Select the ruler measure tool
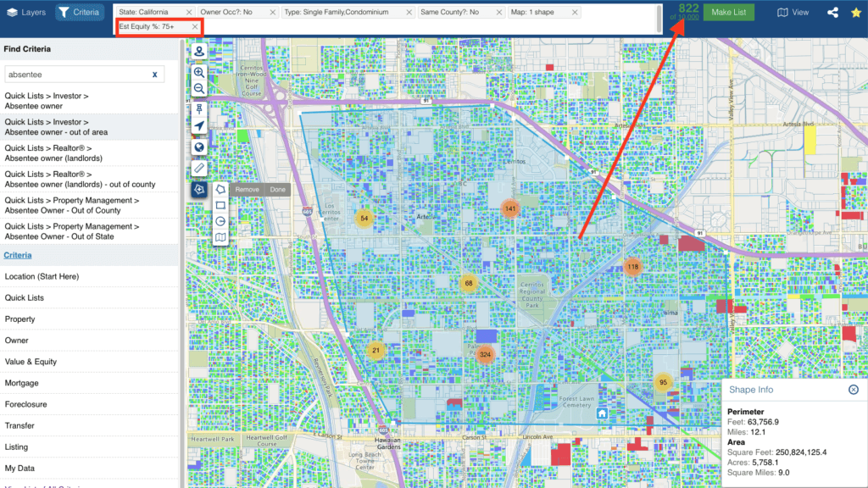Image resolution: width=868 pixels, height=488 pixels. [x=198, y=169]
